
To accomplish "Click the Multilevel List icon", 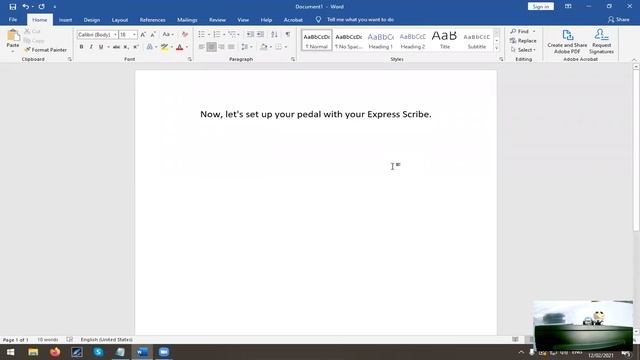I will 232,35.
